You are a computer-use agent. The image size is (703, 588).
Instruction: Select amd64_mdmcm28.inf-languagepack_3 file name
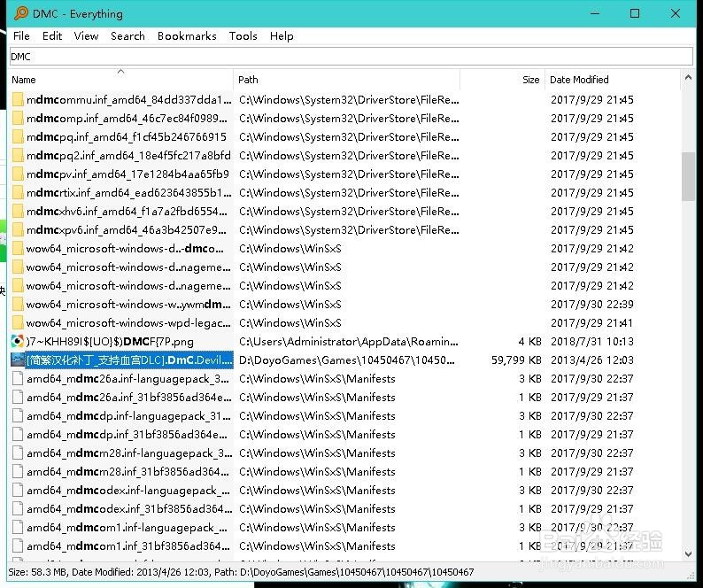coord(129,453)
